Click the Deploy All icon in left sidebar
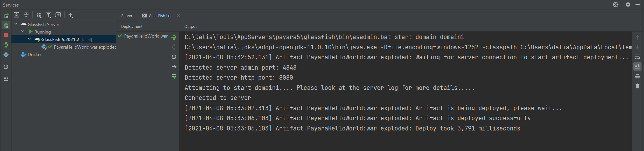This screenshot has width=644, height=151. (x=6, y=45)
